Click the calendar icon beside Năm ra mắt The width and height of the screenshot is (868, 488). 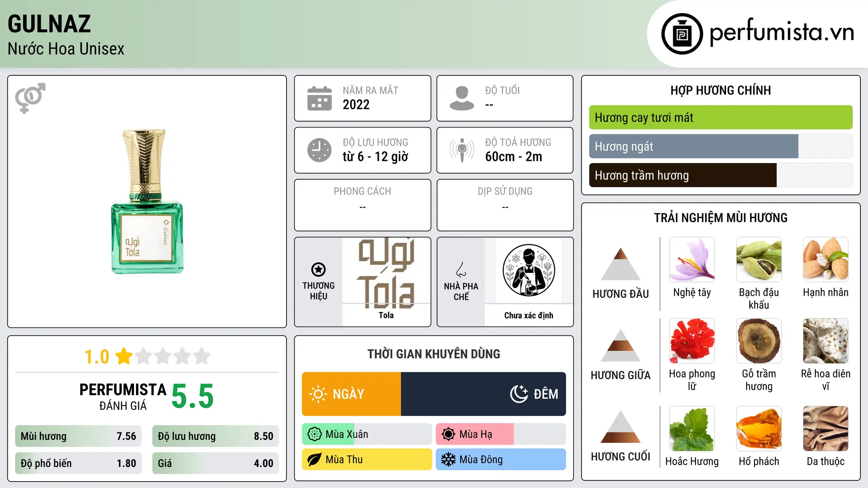320,98
